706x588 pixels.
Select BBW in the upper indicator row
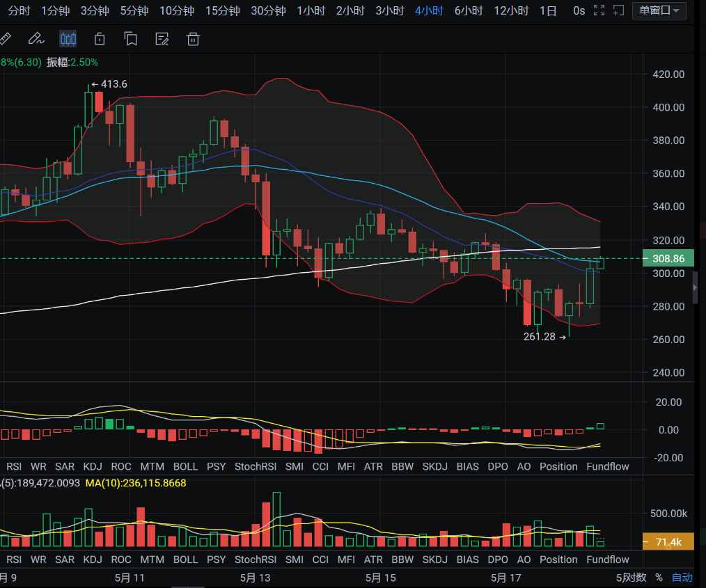pyautogui.click(x=402, y=466)
